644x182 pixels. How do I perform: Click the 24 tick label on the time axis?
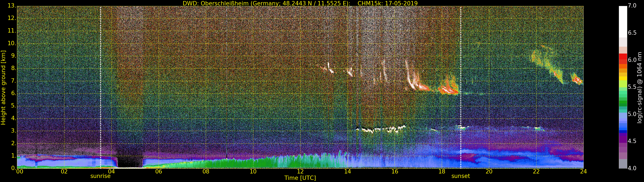pos(583,172)
